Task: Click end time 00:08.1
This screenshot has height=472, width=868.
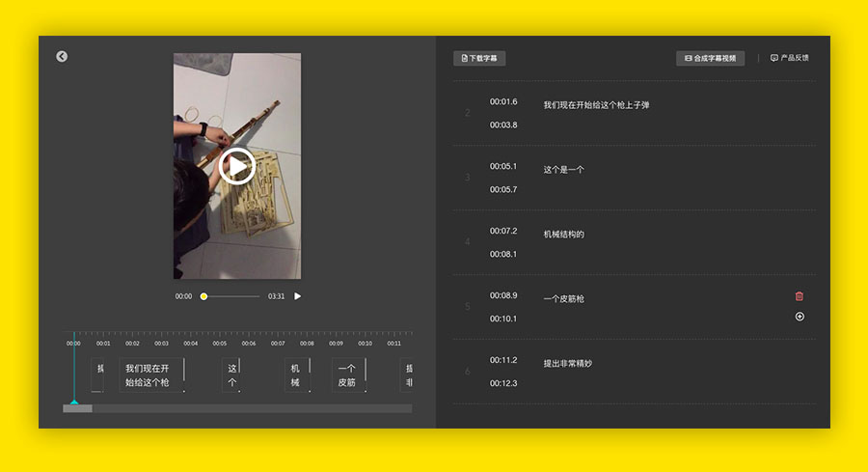Action: coord(503,254)
